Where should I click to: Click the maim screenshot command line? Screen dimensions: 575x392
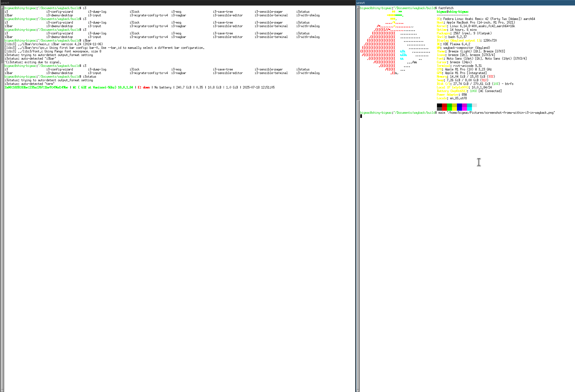click(496, 113)
